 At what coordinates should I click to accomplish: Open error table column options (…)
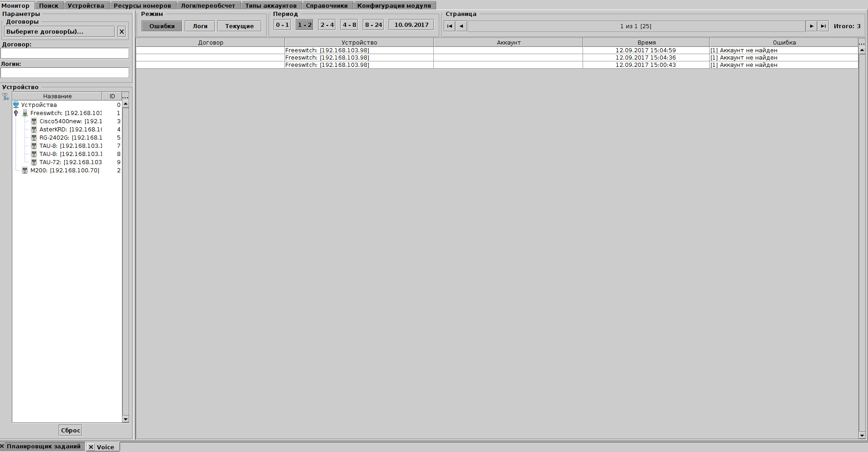click(x=862, y=43)
